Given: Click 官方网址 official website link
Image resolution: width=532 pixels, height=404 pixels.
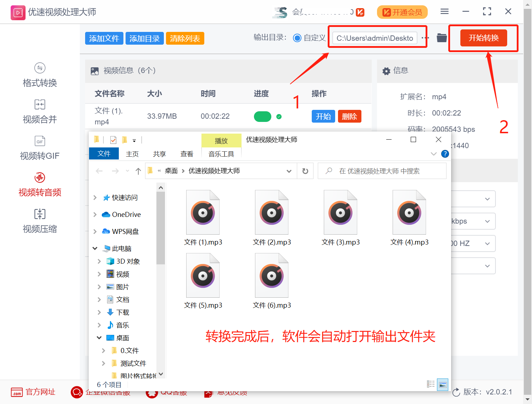Looking at the screenshot, I should pyautogui.click(x=33, y=392).
